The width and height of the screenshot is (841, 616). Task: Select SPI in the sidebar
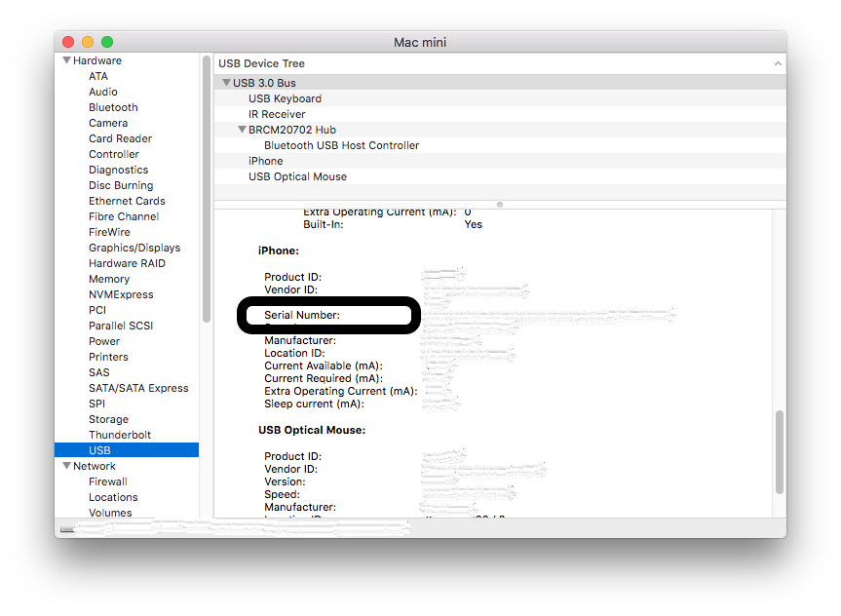pos(96,403)
